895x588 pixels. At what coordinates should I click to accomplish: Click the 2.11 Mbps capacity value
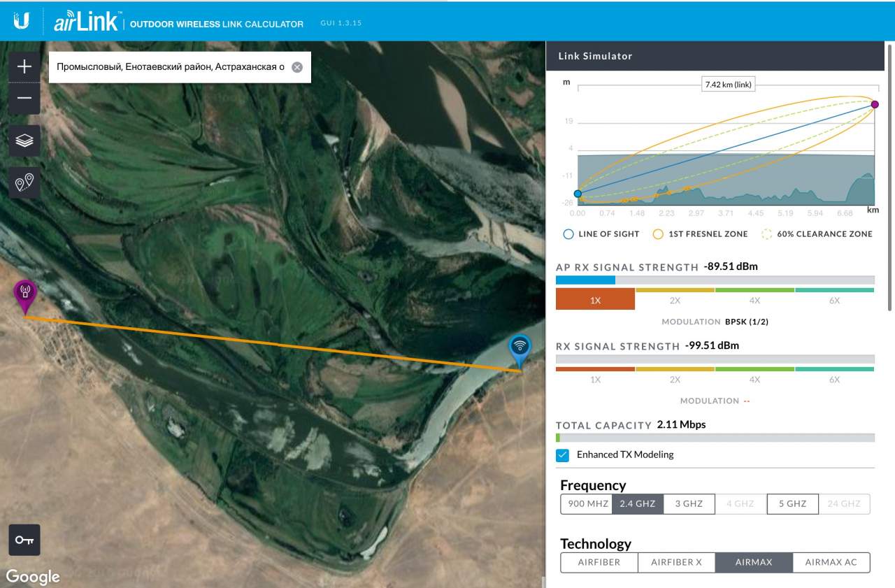click(x=682, y=424)
